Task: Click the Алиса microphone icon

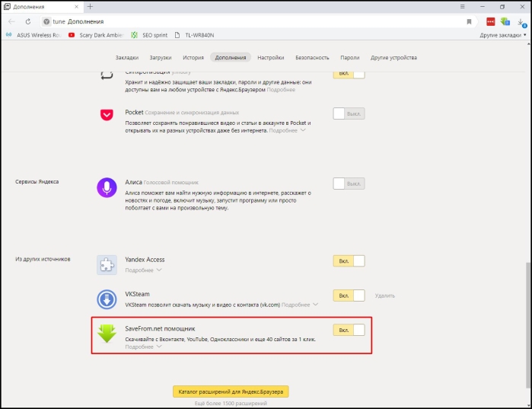Action: (x=107, y=187)
